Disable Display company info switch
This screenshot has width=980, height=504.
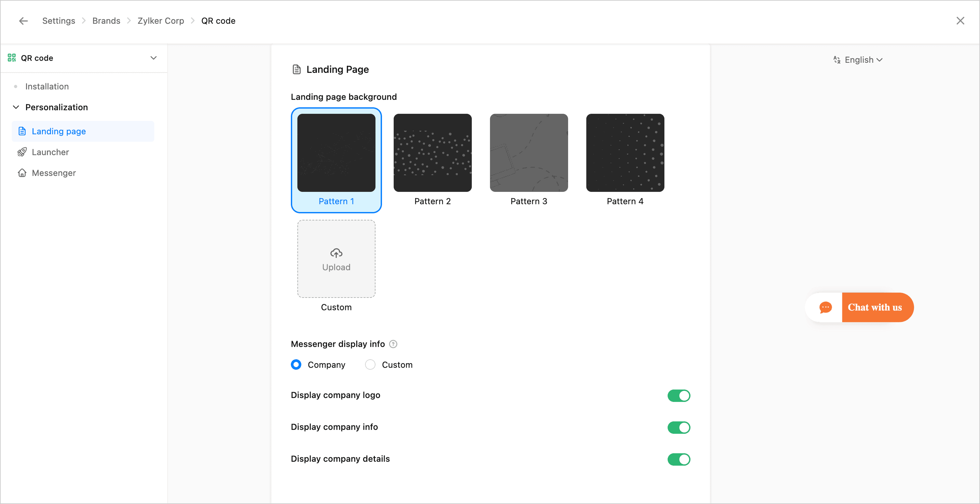point(678,428)
